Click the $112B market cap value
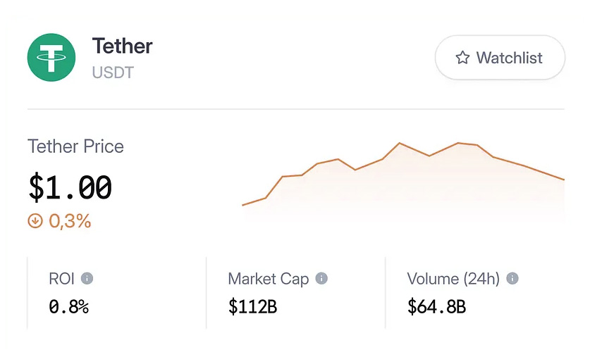The image size is (590, 364). pos(252,306)
